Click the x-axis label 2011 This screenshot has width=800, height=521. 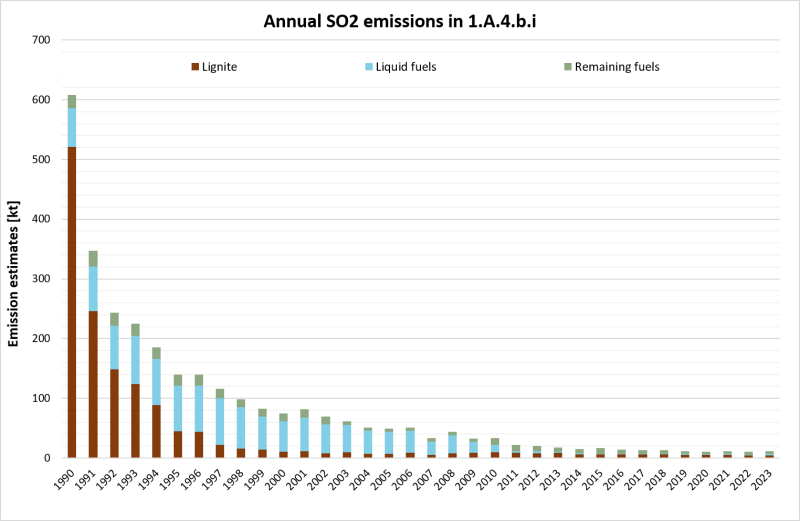[x=509, y=479]
